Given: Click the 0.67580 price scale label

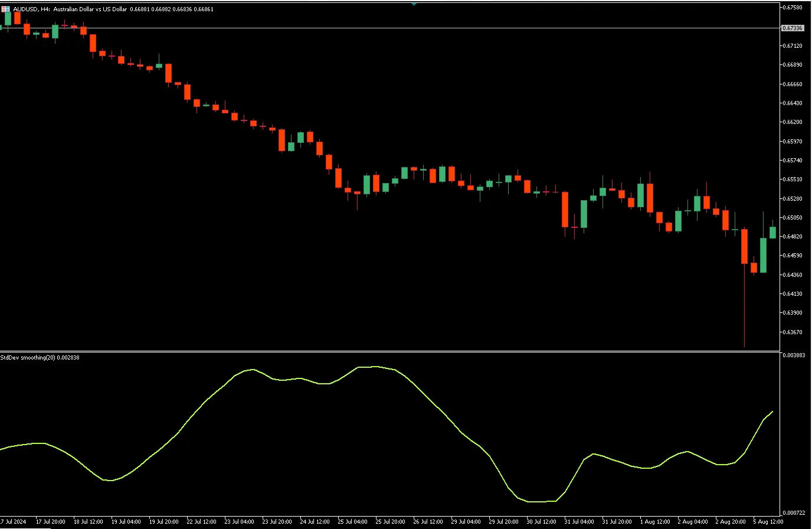Looking at the screenshot, I should pos(792,8).
